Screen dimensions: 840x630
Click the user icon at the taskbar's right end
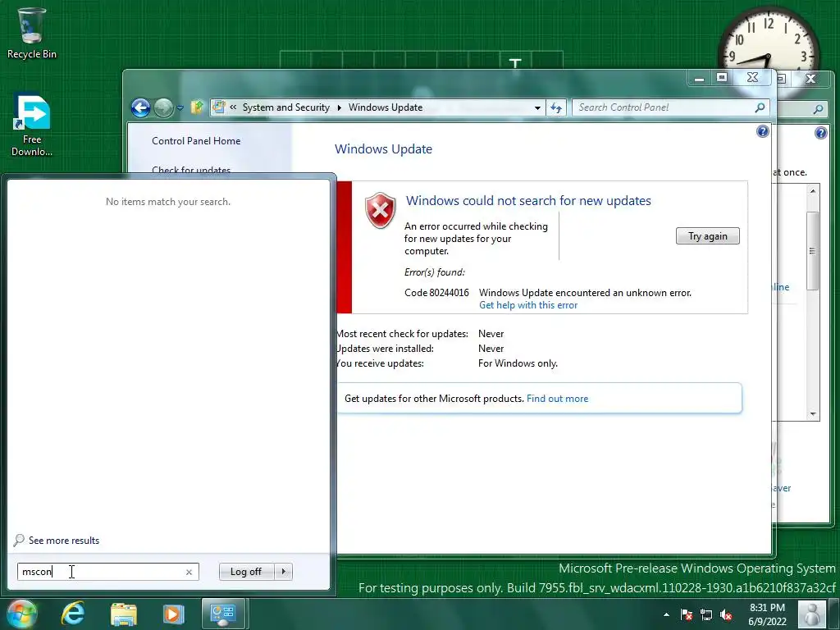pyautogui.click(x=812, y=614)
